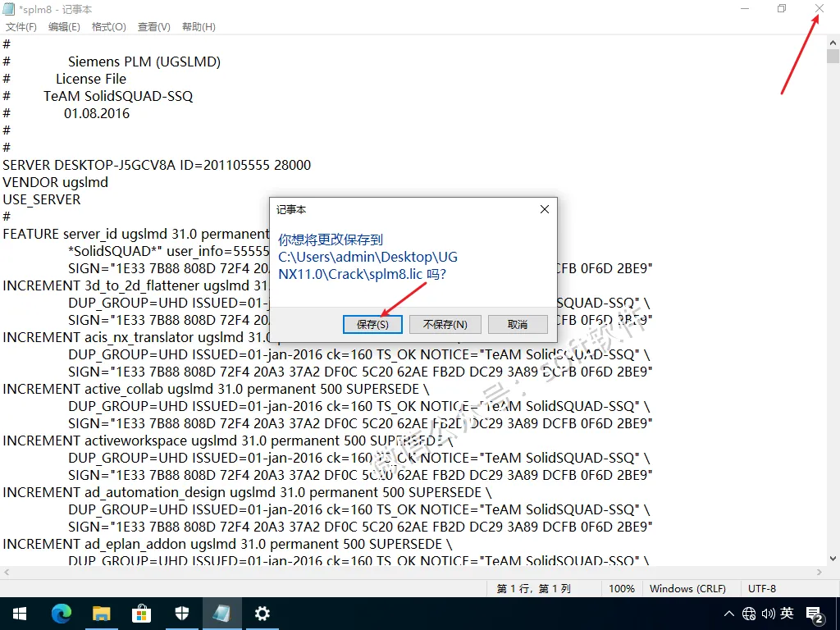The height and width of the screenshot is (630, 840).
Task: Click horizontal scrollbar left arrow
Action: [7, 572]
